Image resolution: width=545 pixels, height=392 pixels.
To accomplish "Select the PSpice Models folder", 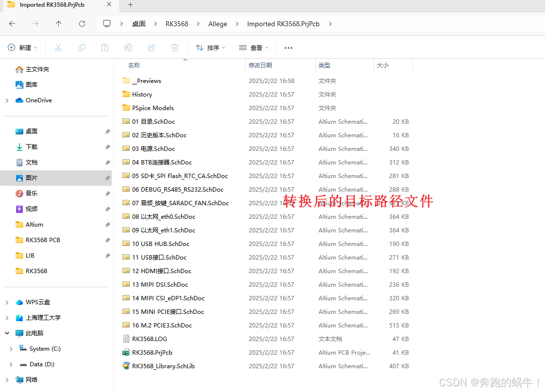I will [148, 108].
